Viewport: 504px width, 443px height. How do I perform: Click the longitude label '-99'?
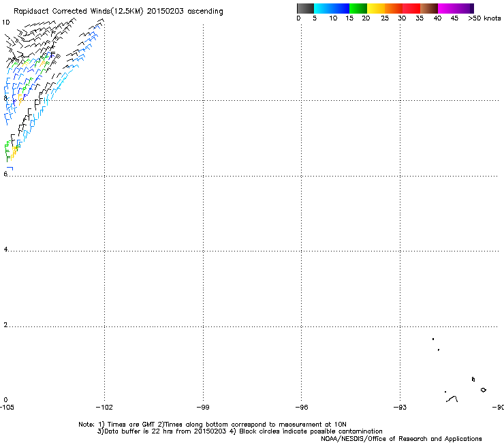203,408
